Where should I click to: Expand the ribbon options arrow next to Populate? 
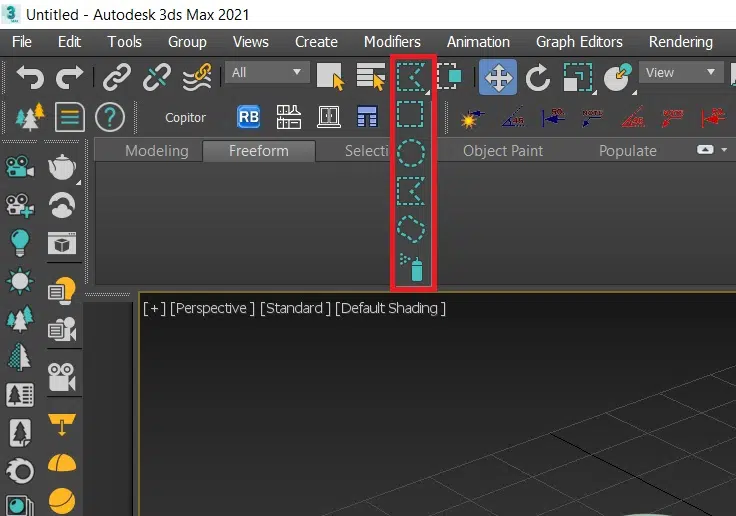pos(705,150)
